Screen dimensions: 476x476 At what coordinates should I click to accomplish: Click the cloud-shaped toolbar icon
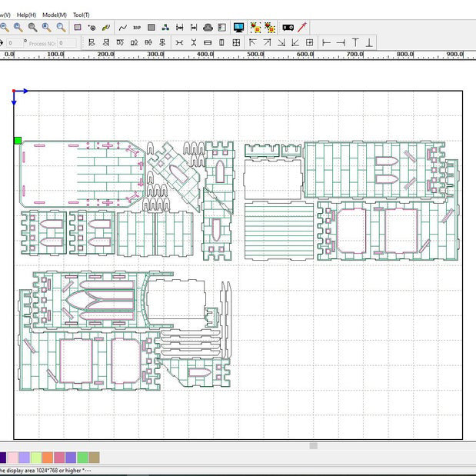[208, 28]
